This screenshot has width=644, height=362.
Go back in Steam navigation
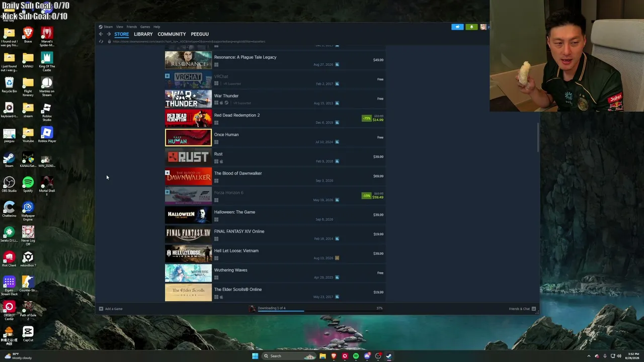[101, 34]
